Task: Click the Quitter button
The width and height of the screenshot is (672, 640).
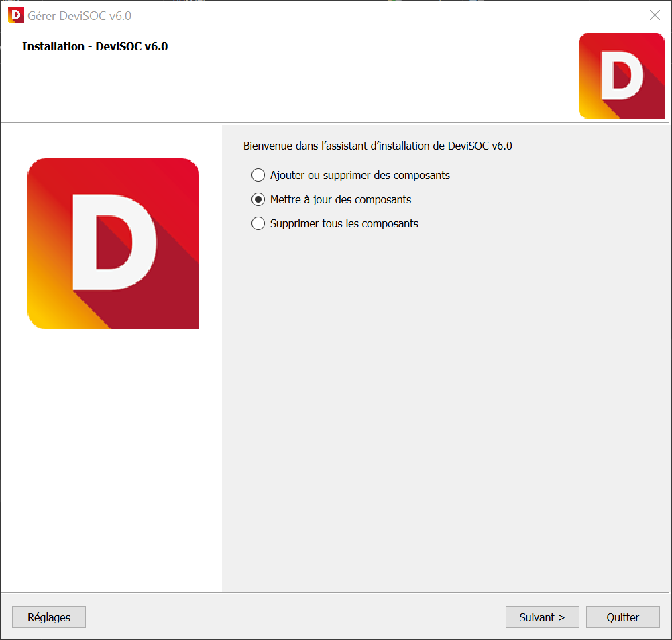Action: pos(623,617)
